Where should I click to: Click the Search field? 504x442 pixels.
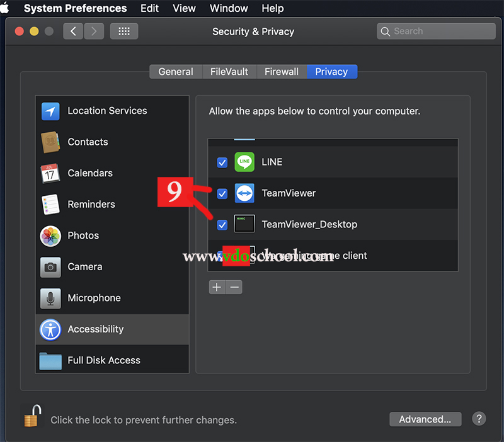point(436,31)
